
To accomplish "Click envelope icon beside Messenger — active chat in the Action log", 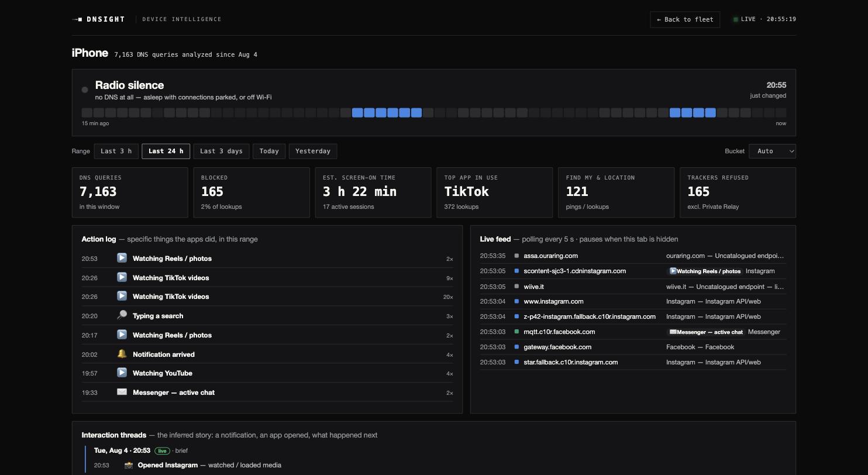I will coord(122,392).
